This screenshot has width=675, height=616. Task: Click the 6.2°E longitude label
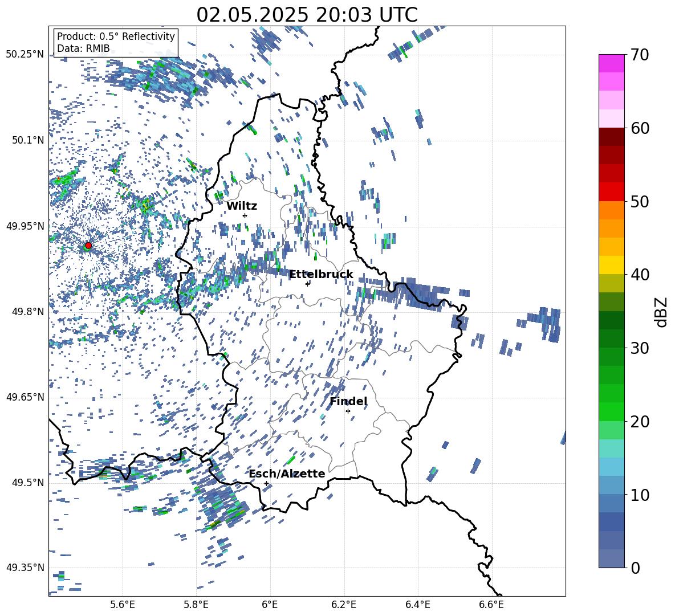[x=344, y=605]
